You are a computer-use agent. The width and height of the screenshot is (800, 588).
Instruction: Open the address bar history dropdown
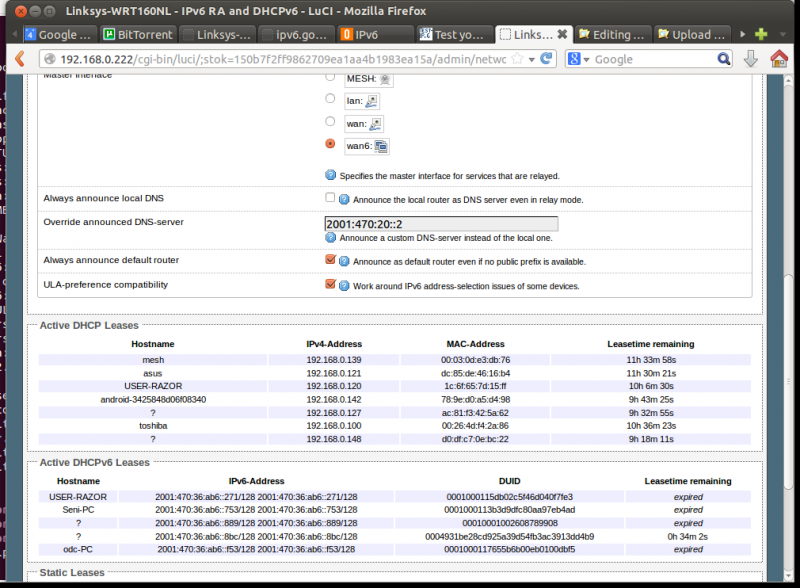point(533,60)
